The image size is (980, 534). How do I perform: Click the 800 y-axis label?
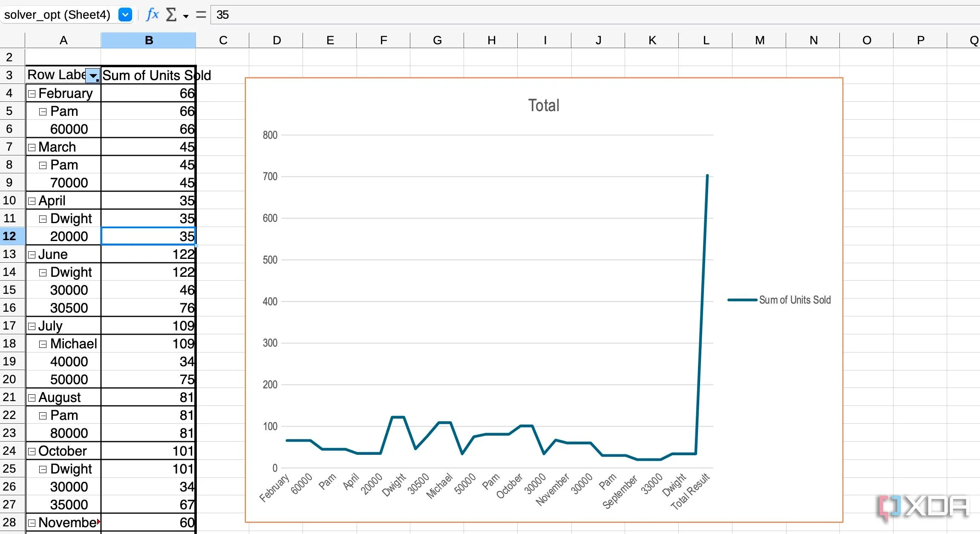coord(270,135)
